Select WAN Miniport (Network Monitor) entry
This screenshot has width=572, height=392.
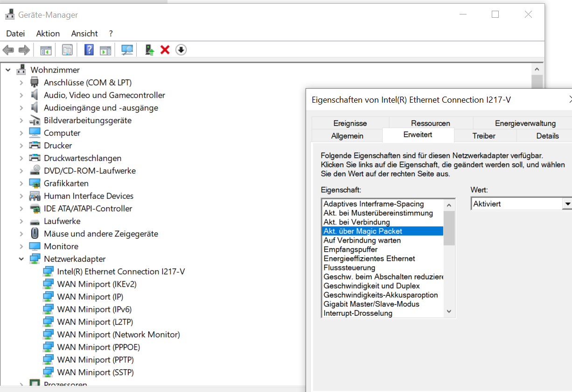click(x=119, y=334)
